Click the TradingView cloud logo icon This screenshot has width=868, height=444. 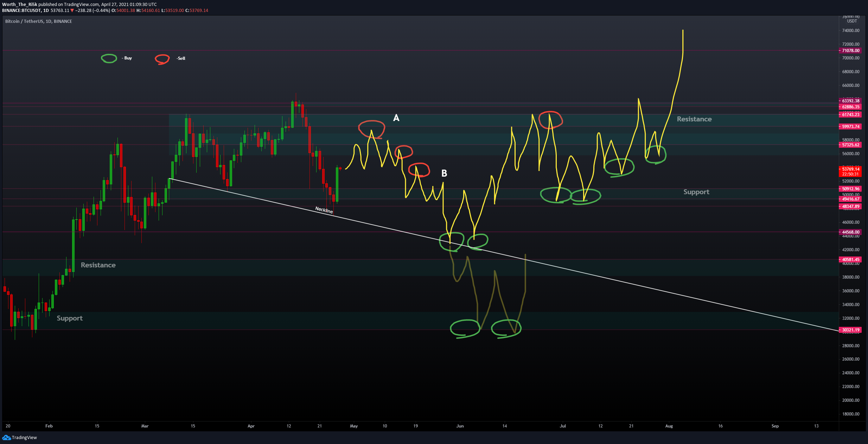(x=6, y=437)
